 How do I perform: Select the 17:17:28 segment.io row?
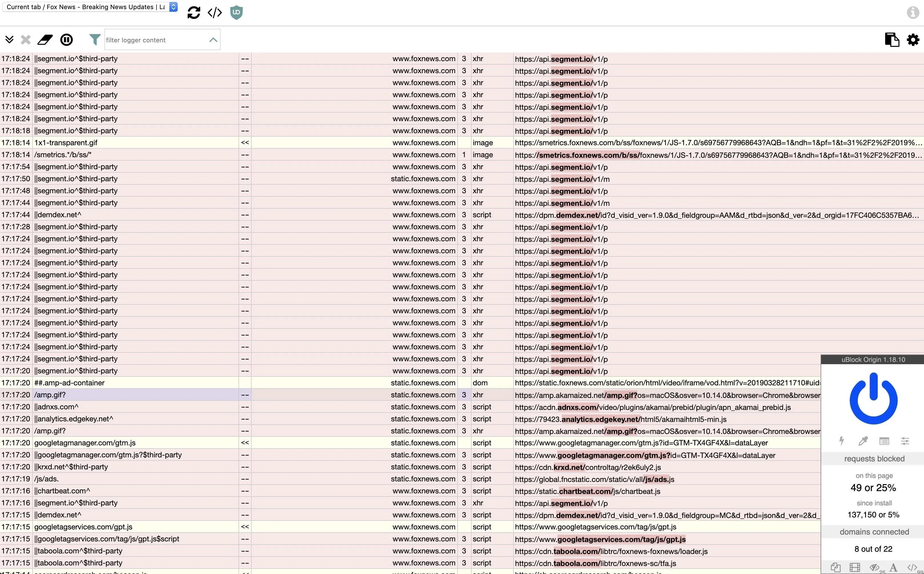[462, 227]
